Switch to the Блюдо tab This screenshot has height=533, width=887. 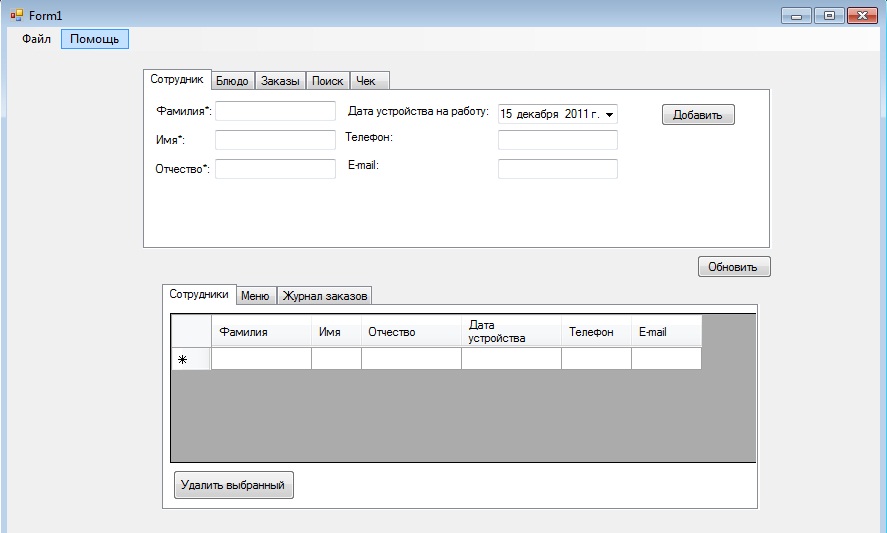(232, 81)
